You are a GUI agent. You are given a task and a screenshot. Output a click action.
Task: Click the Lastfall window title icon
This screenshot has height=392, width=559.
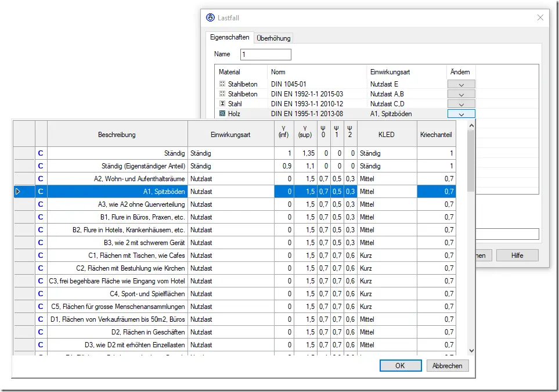pos(210,17)
